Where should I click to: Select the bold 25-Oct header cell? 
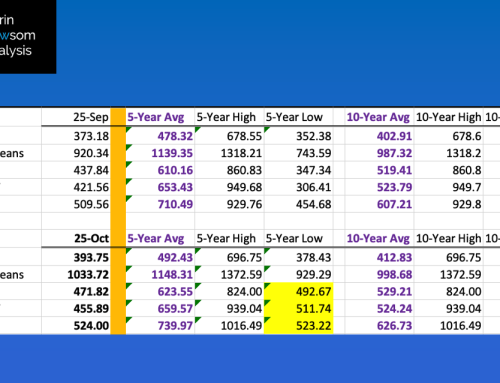pos(76,238)
